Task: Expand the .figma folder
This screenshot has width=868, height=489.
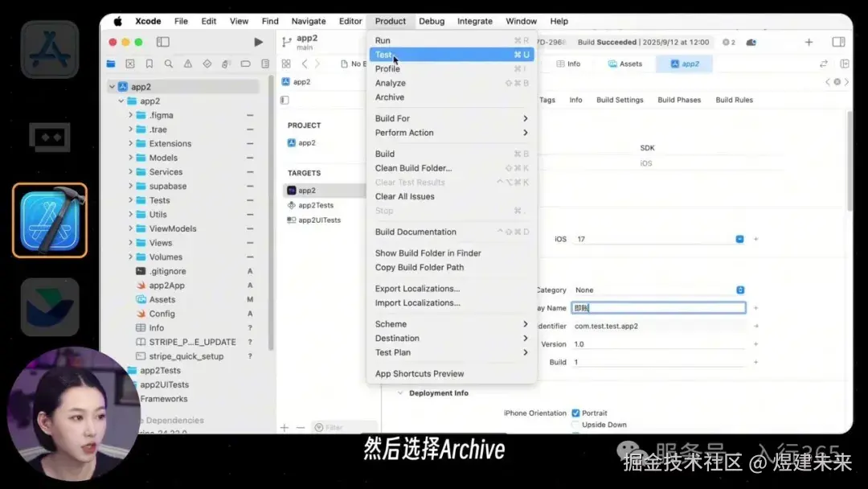Action: tap(131, 115)
